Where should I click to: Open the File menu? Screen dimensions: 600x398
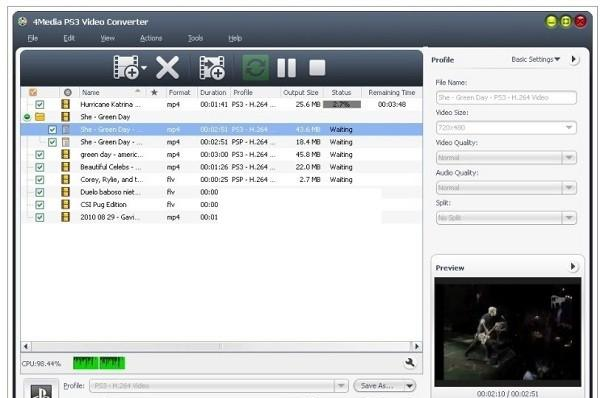(x=33, y=38)
